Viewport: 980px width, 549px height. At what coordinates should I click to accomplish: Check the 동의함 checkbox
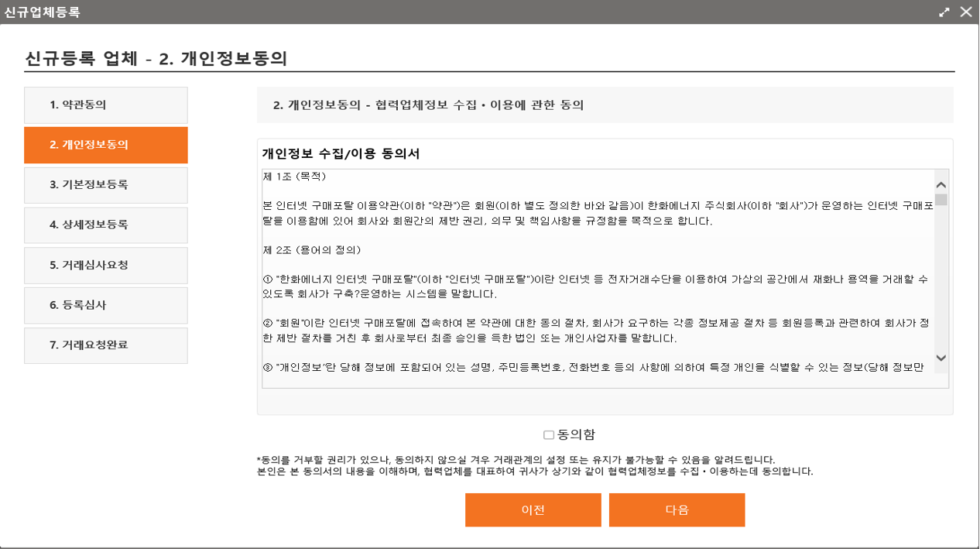pos(549,435)
